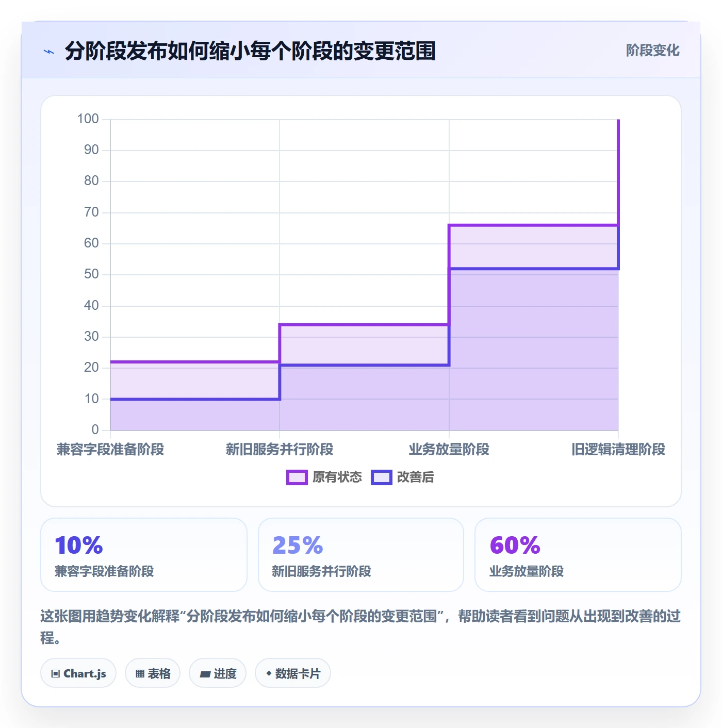The width and height of the screenshot is (722, 728).
Task: Click the x-axis label 旧逻辑清理阶段
Action: pyautogui.click(x=618, y=450)
